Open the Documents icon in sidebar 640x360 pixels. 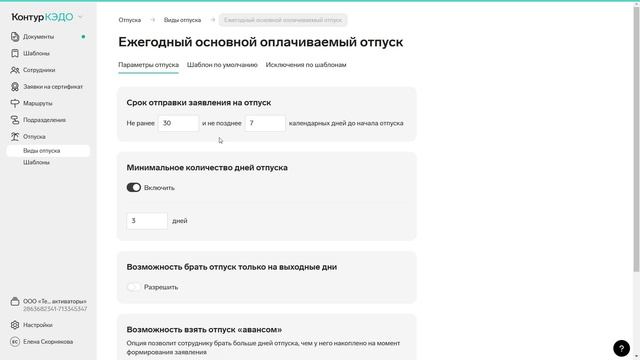coord(15,37)
